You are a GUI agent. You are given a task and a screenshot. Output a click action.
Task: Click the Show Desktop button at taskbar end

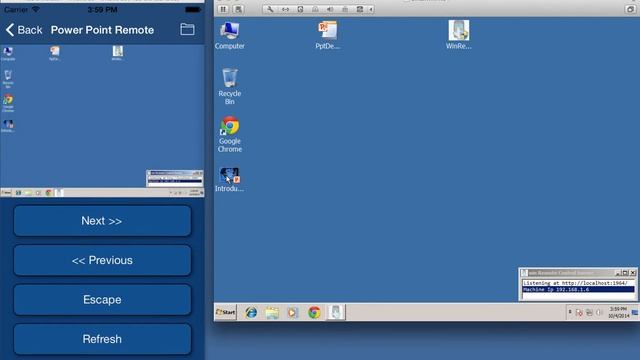click(635, 313)
